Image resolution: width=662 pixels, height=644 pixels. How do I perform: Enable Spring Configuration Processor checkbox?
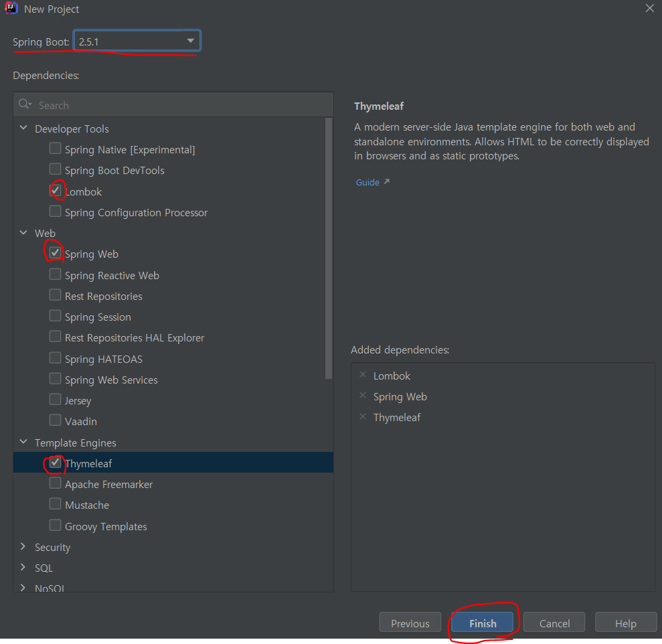[x=55, y=211]
